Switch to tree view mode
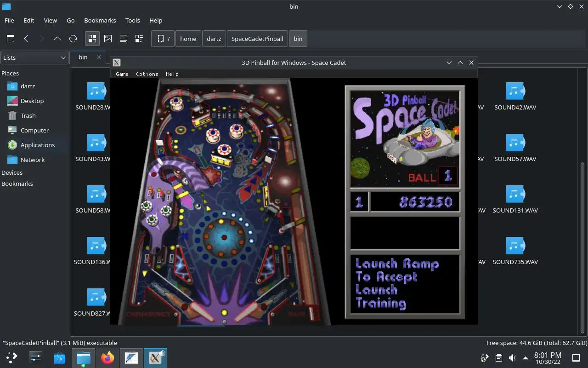The image size is (588, 368). (x=139, y=39)
